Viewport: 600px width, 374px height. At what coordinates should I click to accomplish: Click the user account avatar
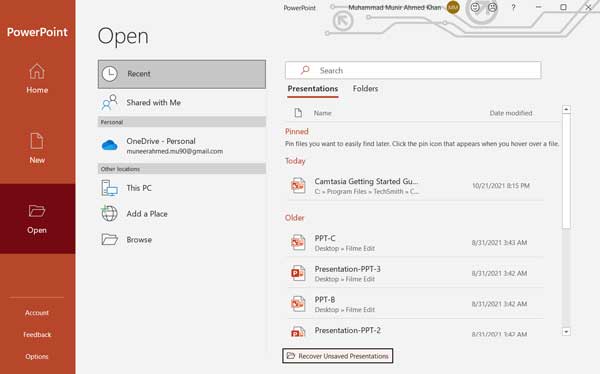[x=453, y=7]
